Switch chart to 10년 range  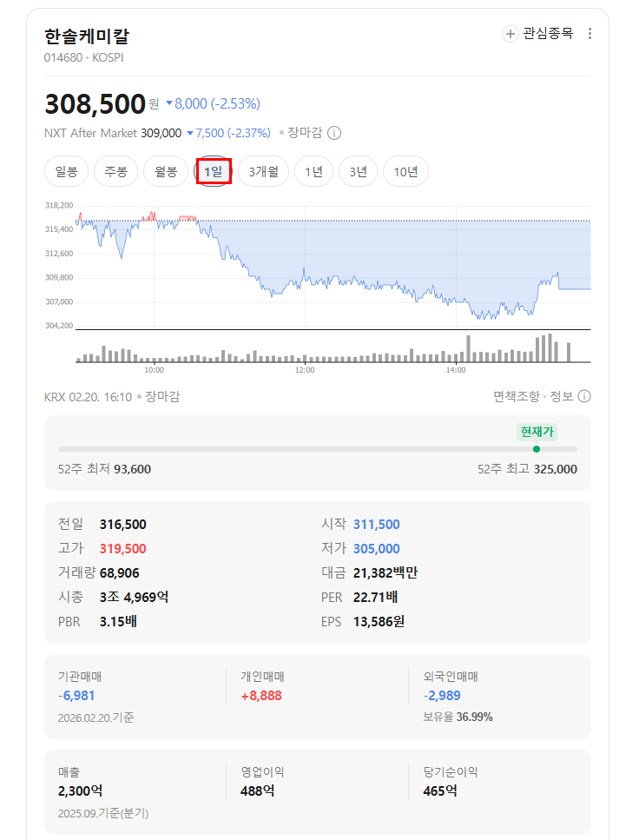click(x=405, y=171)
